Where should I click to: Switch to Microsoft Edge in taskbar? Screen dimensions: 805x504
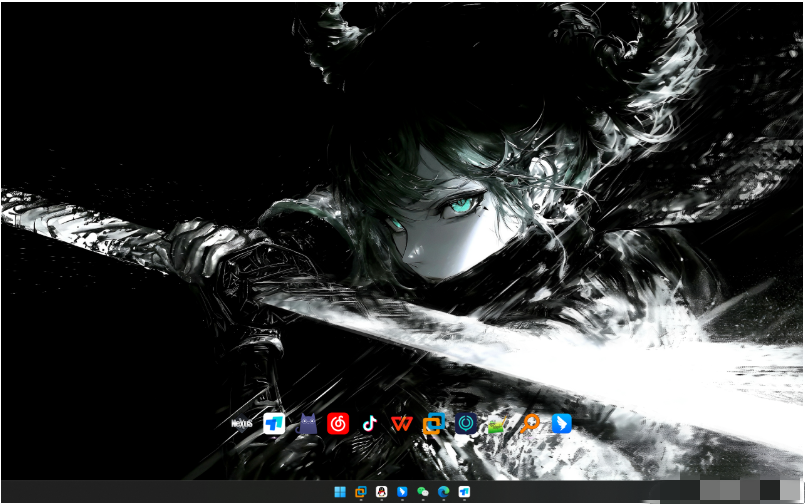[x=443, y=492]
